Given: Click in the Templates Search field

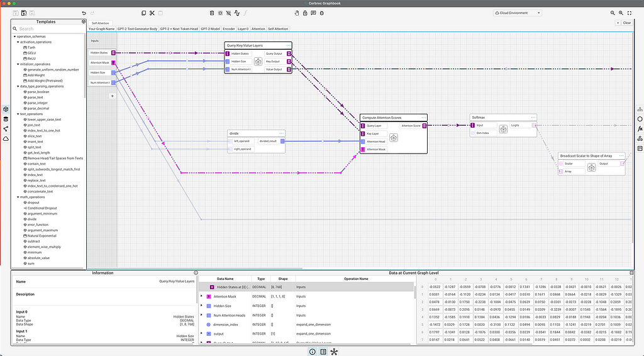Looking at the screenshot, I should pos(48,29).
